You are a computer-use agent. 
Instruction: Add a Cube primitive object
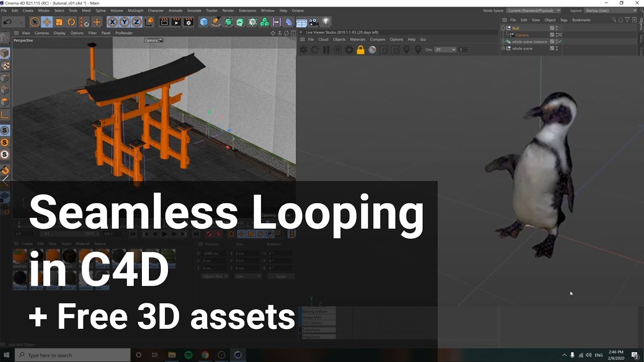(204, 22)
